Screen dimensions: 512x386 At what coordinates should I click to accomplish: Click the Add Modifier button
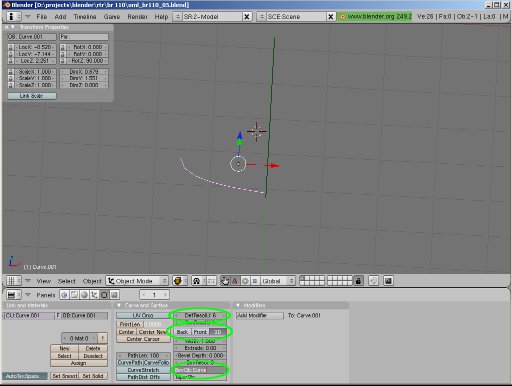click(260, 315)
